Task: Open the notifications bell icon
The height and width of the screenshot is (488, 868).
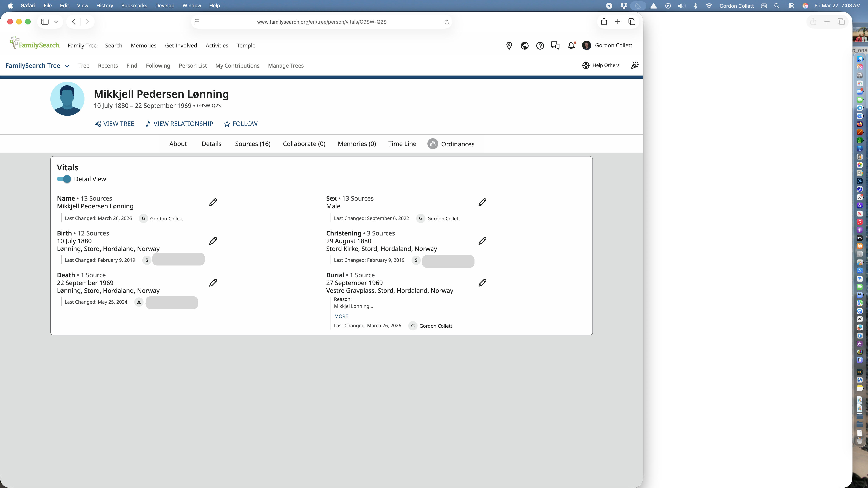Action: 571,46
